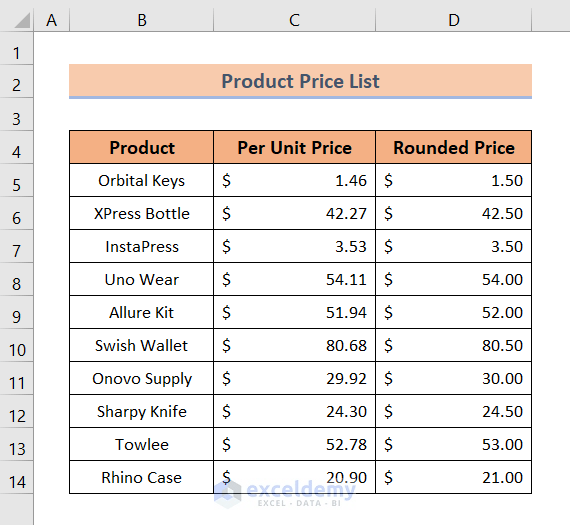Select column B header

[x=141, y=20]
